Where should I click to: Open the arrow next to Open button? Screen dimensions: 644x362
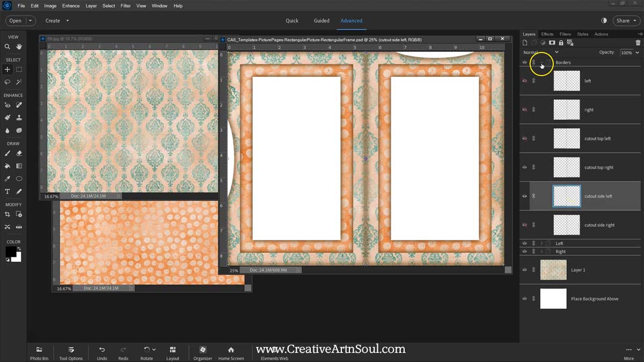tap(30, 20)
